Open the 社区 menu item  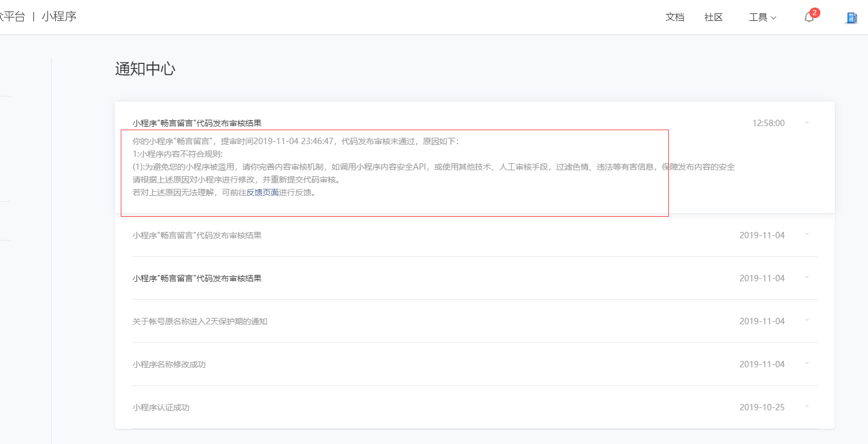(x=714, y=17)
